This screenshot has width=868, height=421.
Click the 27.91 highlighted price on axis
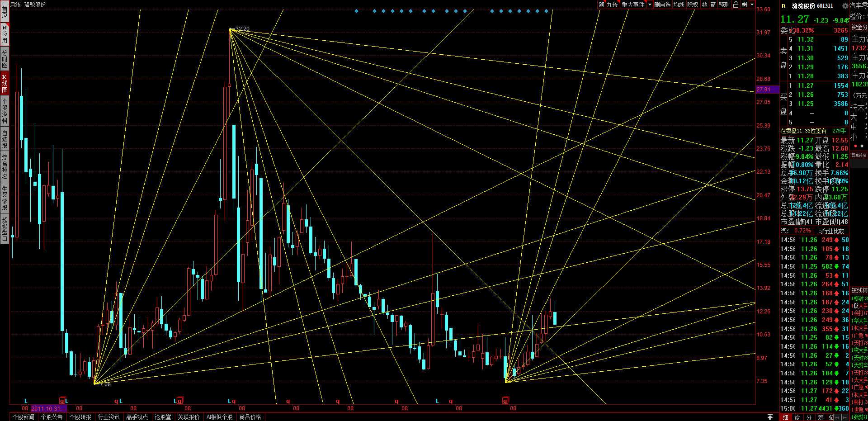[x=768, y=90]
